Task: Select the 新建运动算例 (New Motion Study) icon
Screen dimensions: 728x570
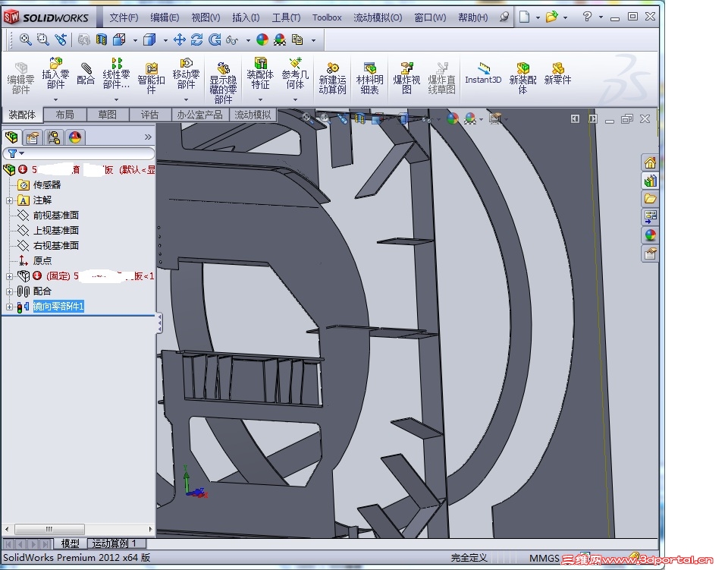Action: [x=332, y=74]
